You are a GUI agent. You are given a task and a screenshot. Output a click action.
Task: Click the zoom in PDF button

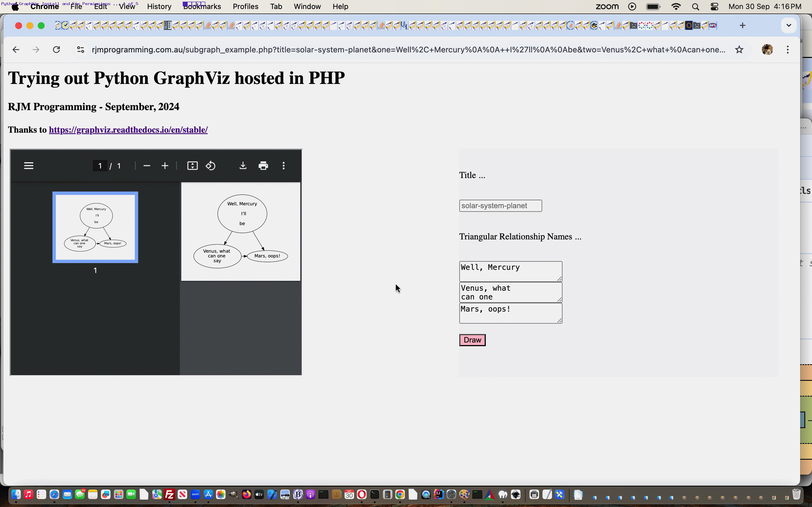click(x=165, y=166)
